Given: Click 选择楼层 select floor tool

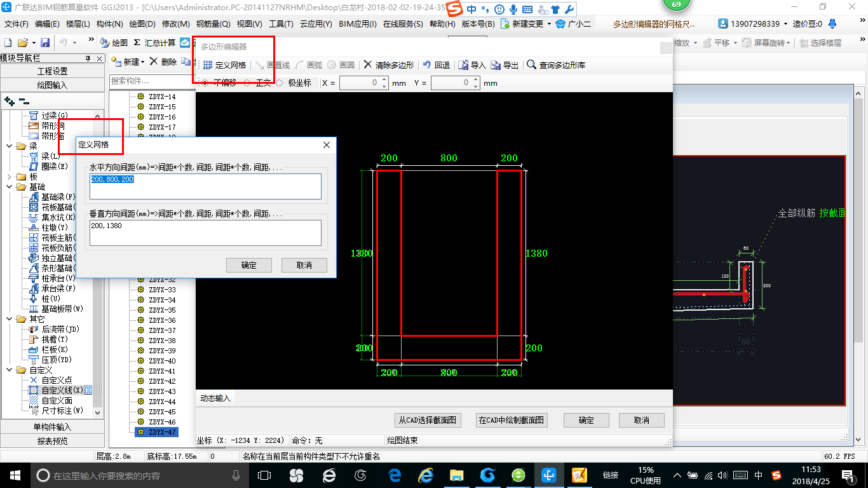Looking at the screenshot, I should pyautogui.click(x=821, y=43).
